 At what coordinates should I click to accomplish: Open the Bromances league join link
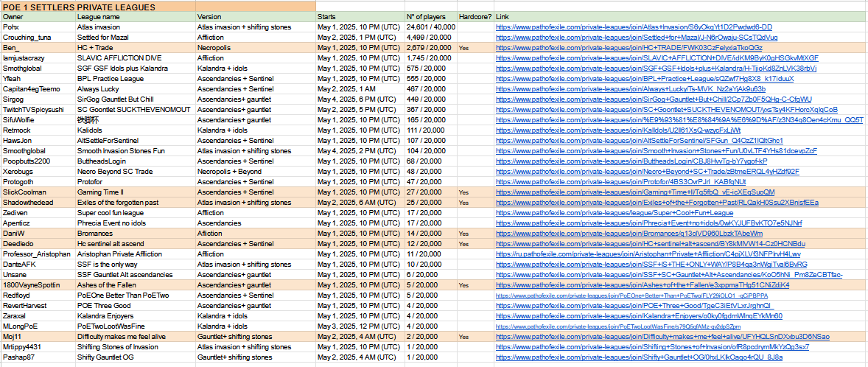tap(630, 234)
